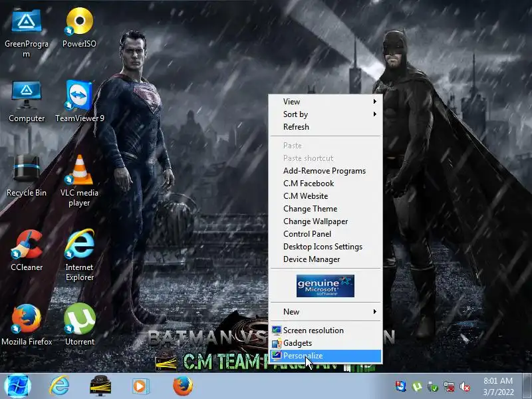Image resolution: width=532 pixels, height=399 pixels.
Task: Open the C.M Facebook link entry
Action: click(x=325, y=184)
